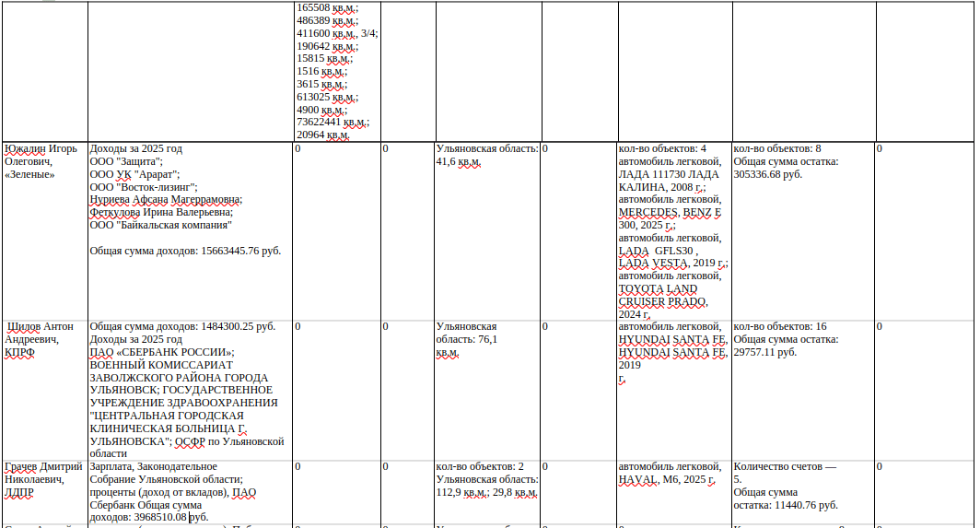Click the land area '3615 кв.м.;'
The width and height of the screenshot is (980, 528).
322,85
